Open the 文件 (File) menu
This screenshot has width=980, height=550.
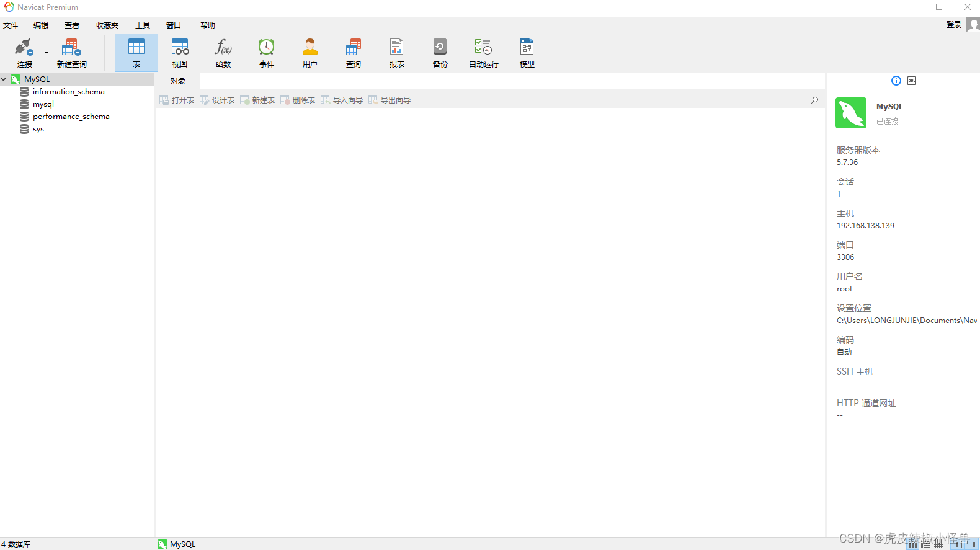[x=11, y=25]
